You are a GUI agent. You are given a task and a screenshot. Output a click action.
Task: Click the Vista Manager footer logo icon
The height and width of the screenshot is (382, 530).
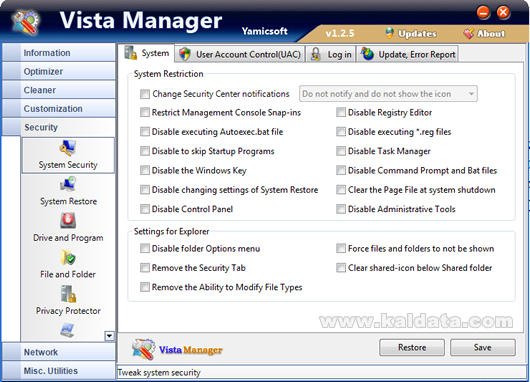click(144, 349)
